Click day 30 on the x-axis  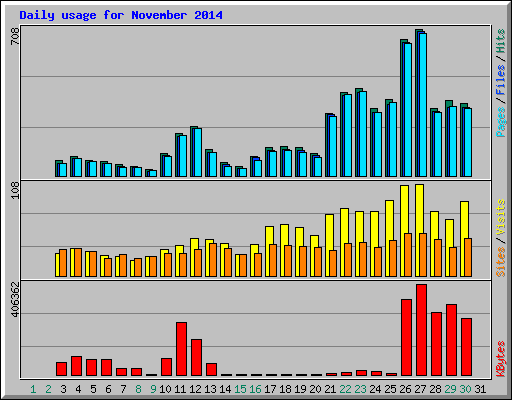[x=465, y=389]
